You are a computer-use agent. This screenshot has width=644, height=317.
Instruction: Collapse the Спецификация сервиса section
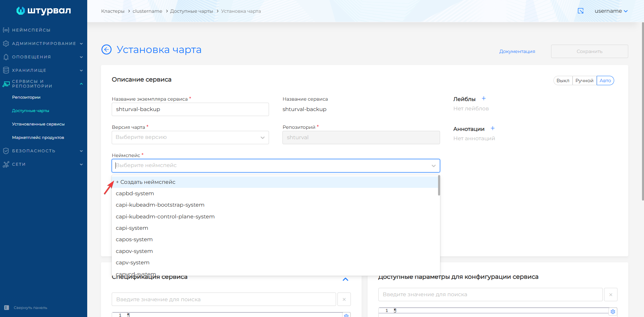click(345, 279)
